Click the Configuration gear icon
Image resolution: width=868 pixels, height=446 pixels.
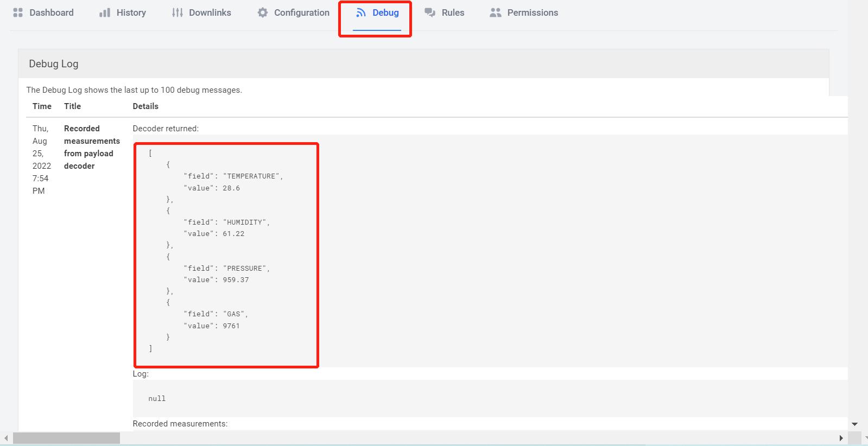click(x=263, y=12)
